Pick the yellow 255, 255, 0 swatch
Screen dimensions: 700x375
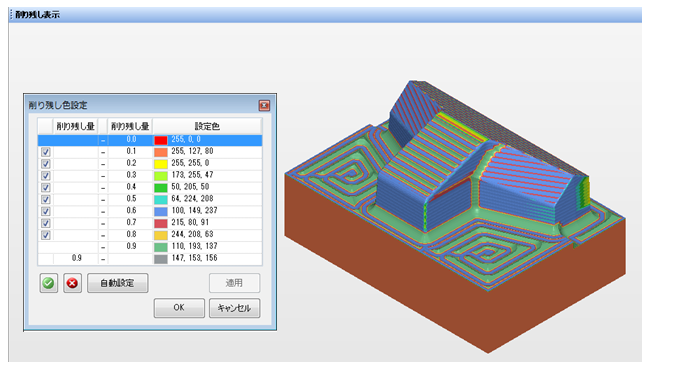click(x=161, y=164)
